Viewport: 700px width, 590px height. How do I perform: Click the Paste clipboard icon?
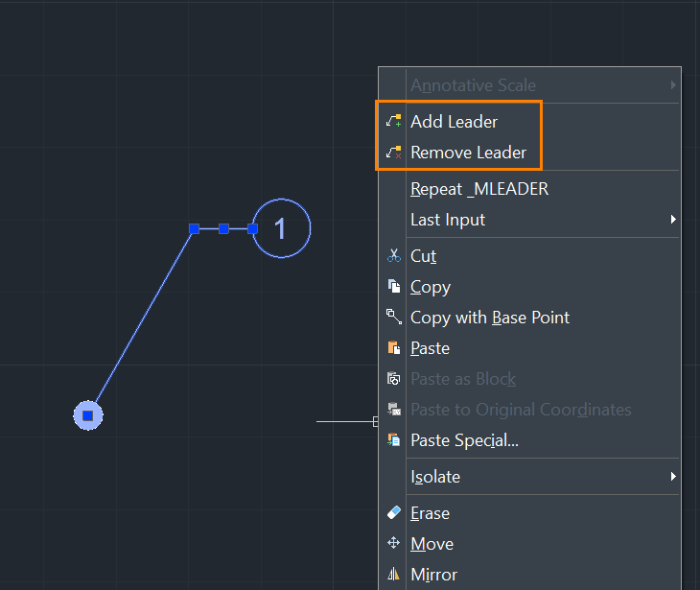393,347
